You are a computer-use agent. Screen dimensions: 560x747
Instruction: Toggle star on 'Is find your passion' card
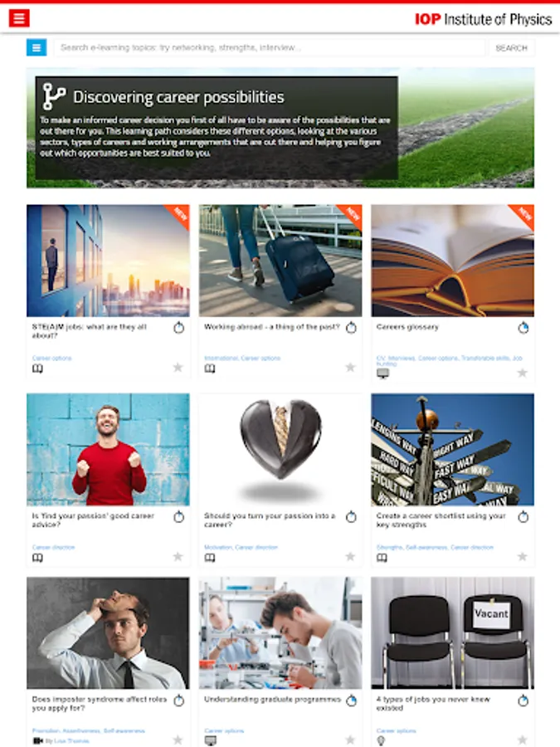click(178, 556)
